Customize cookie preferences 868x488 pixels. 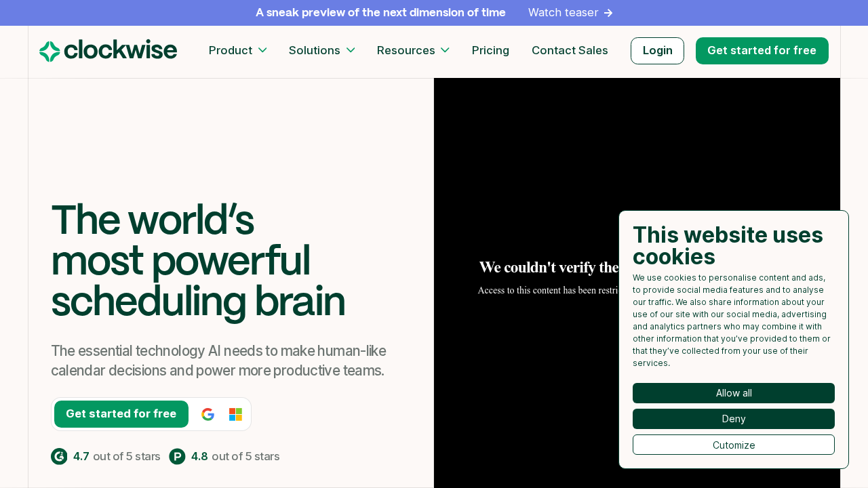[x=733, y=445]
